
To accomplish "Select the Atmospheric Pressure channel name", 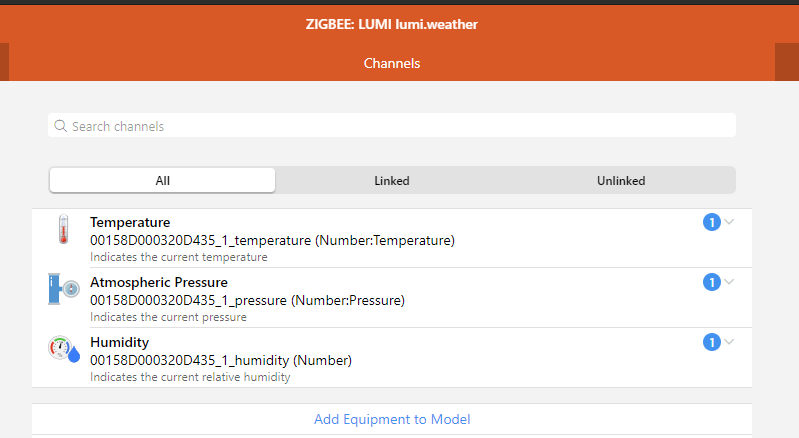I will [x=159, y=282].
